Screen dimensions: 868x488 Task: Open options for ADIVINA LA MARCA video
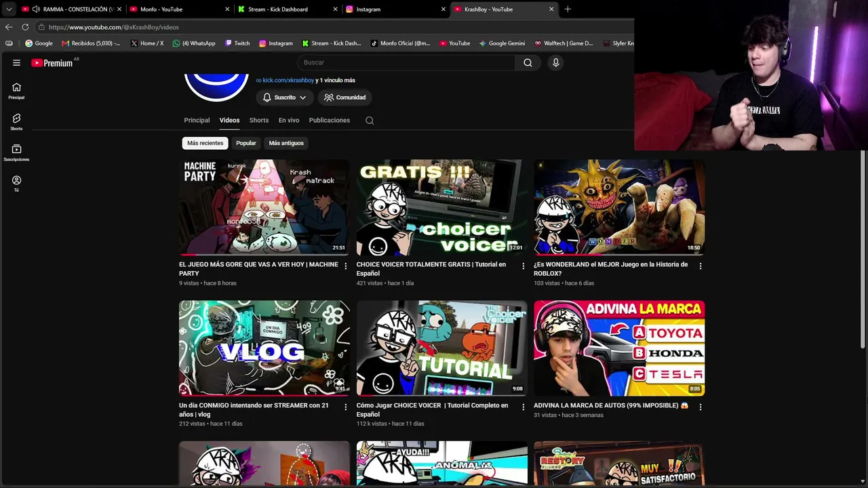(701, 407)
